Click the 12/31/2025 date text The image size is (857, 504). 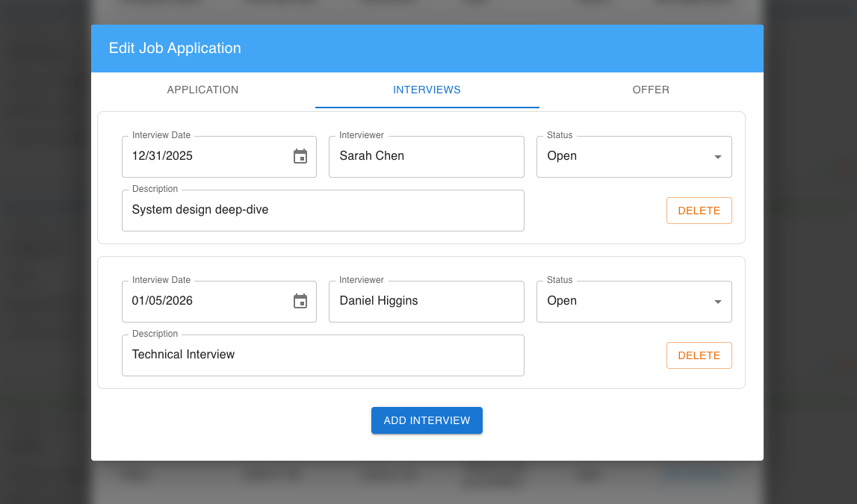[163, 157]
